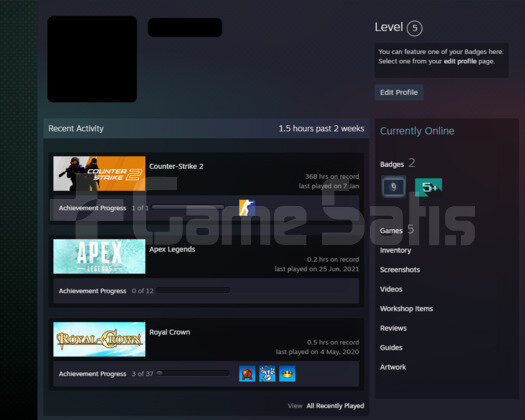
Task: Open the Inventory link
Action: point(395,250)
